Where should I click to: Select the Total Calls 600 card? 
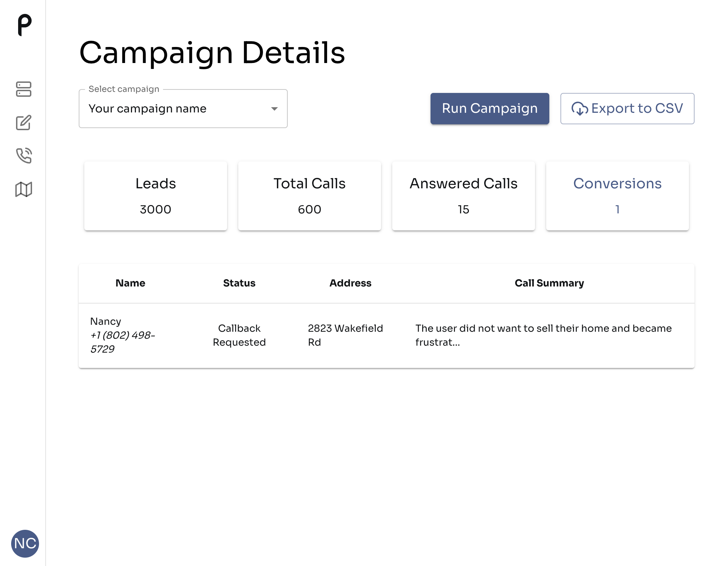pos(310,196)
